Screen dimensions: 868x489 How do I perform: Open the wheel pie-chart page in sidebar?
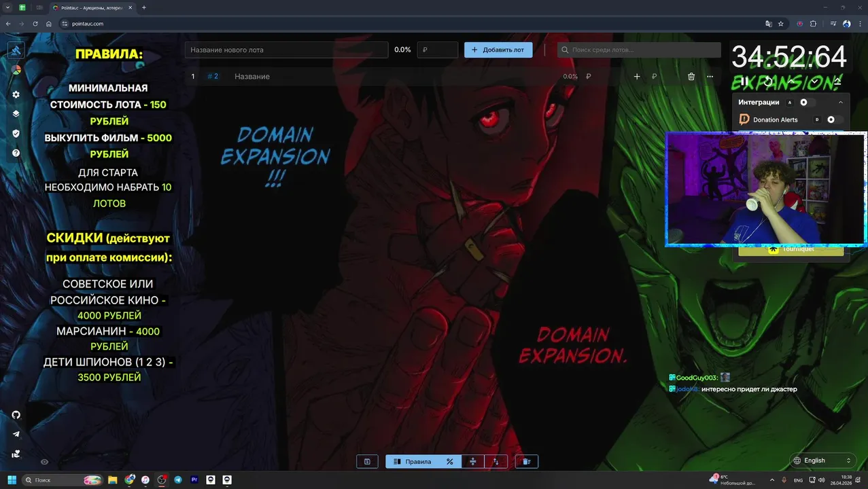[x=16, y=69]
